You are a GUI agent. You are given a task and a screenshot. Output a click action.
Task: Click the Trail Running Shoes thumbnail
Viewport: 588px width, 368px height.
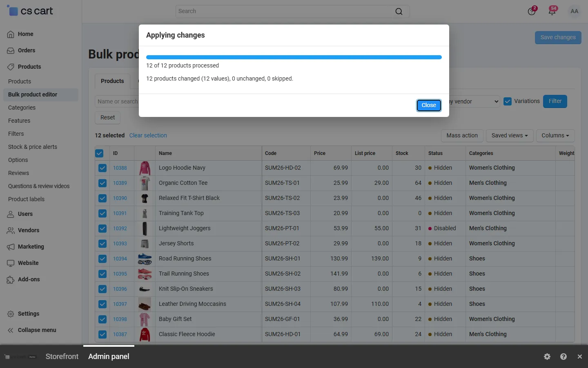tap(145, 274)
